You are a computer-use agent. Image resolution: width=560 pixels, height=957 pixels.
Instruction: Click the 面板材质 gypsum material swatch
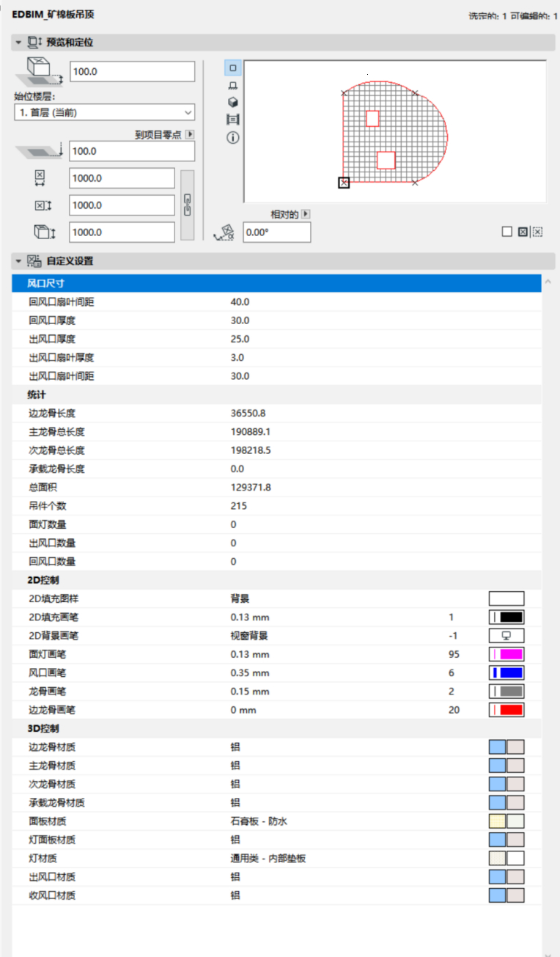point(506,821)
